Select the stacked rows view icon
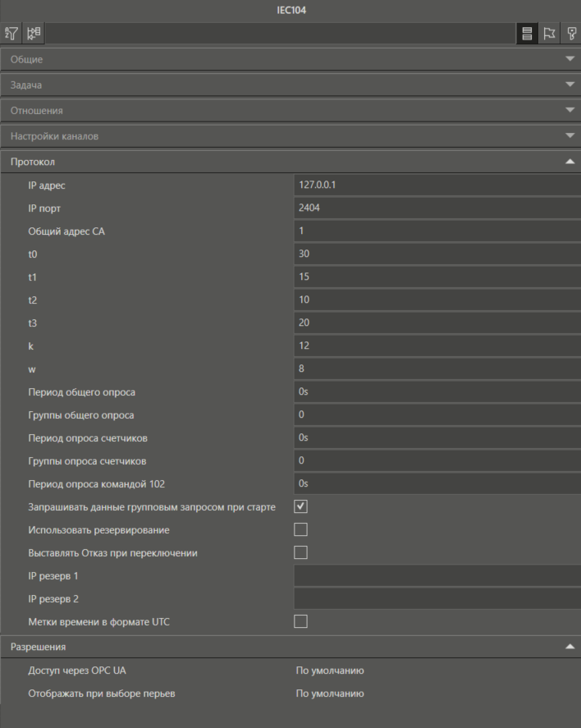This screenshot has width=581, height=728. [527, 34]
